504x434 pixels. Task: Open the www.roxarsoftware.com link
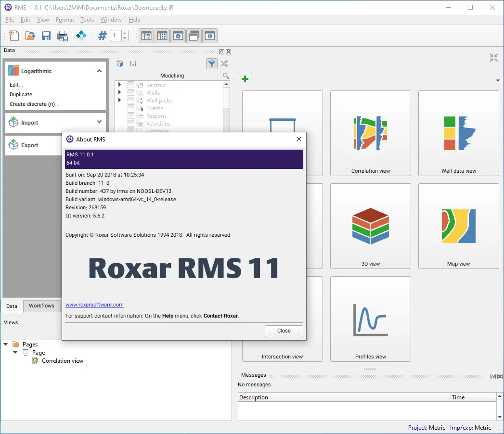click(x=94, y=305)
